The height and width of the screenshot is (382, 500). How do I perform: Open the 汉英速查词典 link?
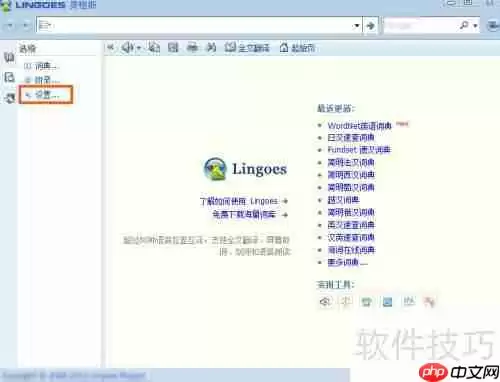351,237
